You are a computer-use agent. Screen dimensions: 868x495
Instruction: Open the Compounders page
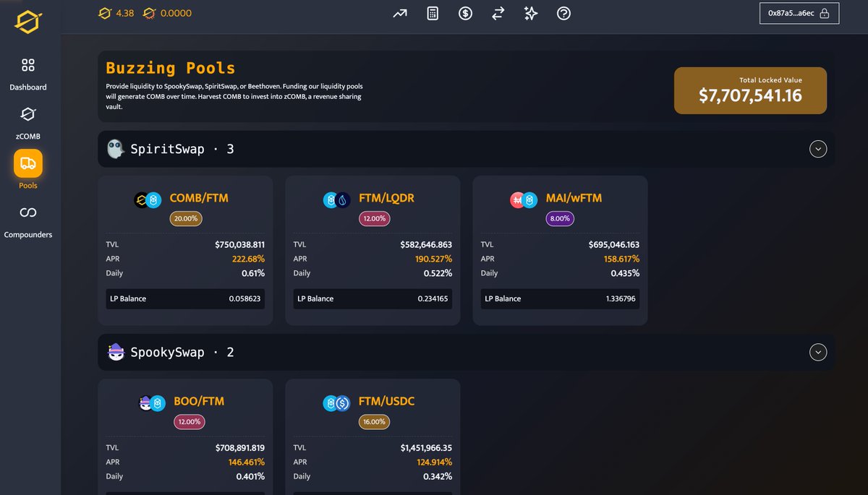(x=27, y=222)
